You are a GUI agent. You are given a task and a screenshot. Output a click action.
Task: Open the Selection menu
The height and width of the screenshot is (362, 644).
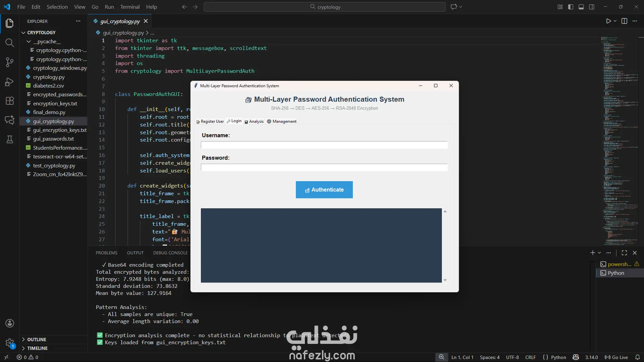click(57, 7)
